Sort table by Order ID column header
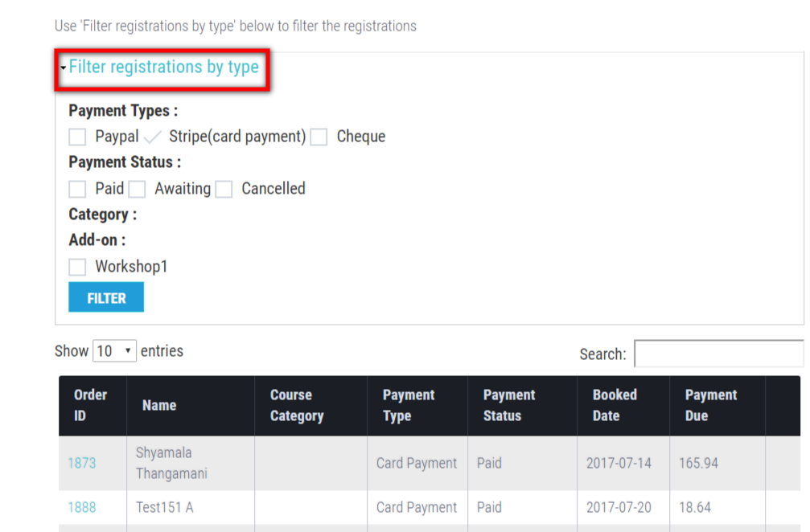Viewport: 810px width, 532px height. [x=93, y=406]
